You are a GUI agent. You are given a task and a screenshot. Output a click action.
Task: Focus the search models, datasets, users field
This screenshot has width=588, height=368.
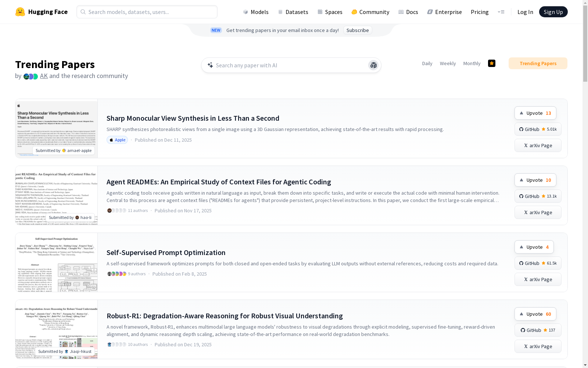point(147,12)
